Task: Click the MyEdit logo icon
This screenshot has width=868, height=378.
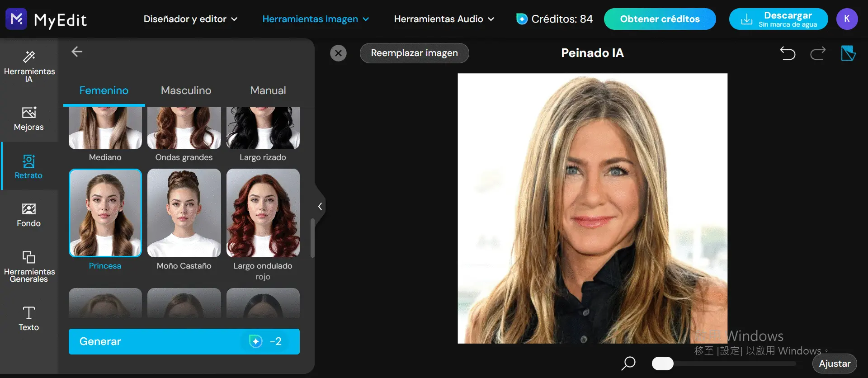Action: [16, 19]
